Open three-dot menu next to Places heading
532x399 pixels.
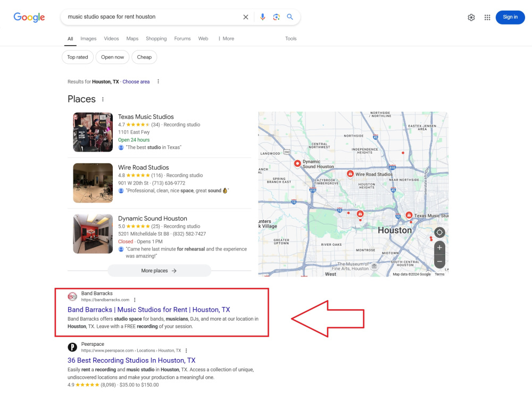[103, 99]
